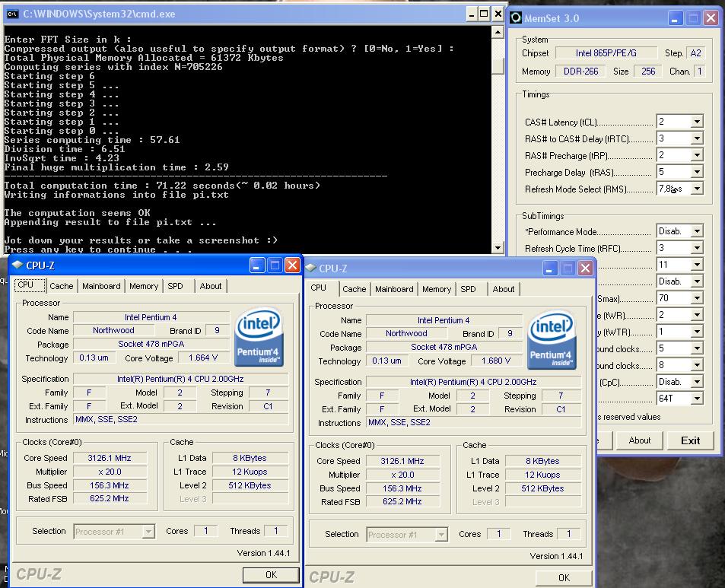Click cmd scrollbar up arrow
This screenshot has height=588, width=725.
pos(498,32)
